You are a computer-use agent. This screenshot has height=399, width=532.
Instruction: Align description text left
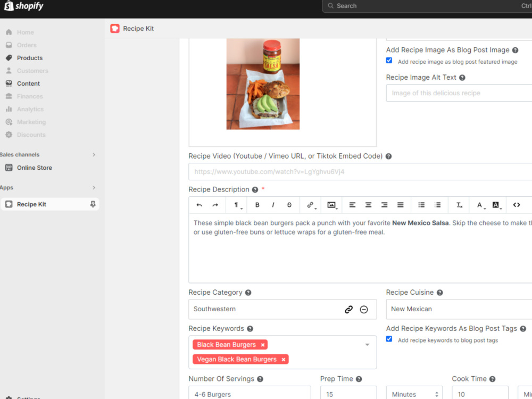(x=352, y=205)
